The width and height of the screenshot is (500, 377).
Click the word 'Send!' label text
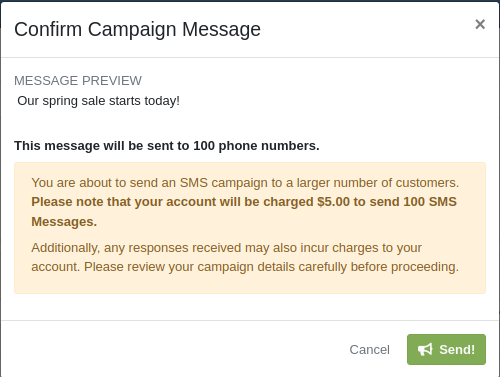point(457,350)
